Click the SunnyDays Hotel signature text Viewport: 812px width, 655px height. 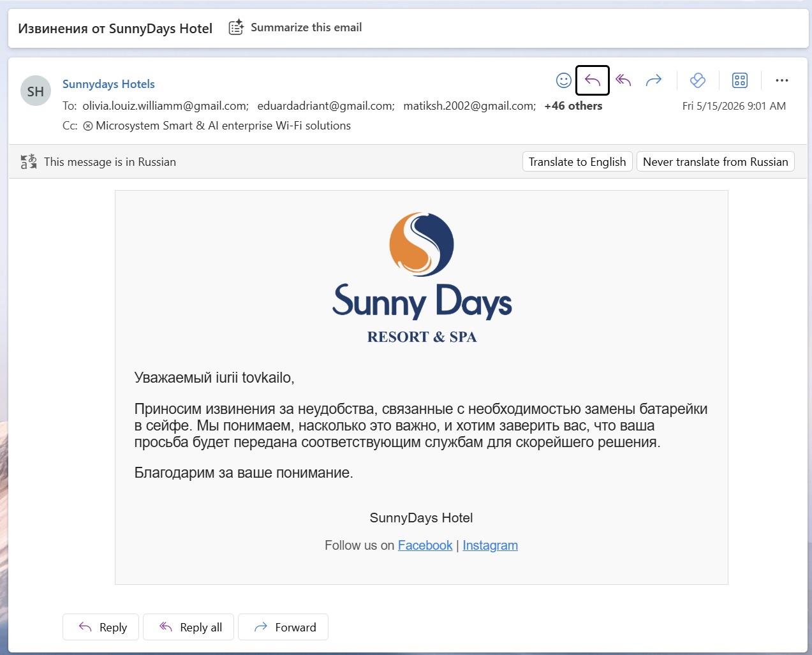[x=421, y=518]
